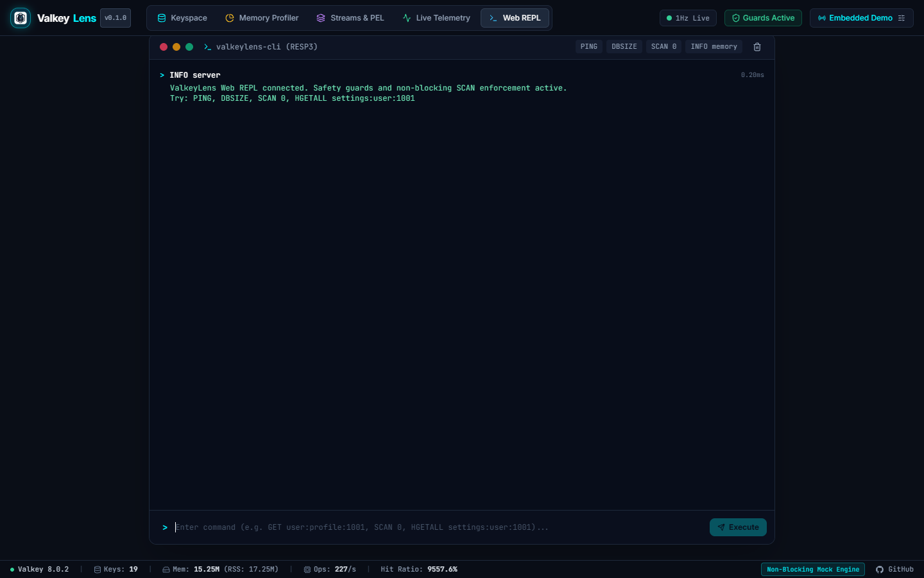Click the Non-Blocking Mock Engine badge
Image resolution: width=924 pixels, height=578 pixels.
(x=813, y=570)
